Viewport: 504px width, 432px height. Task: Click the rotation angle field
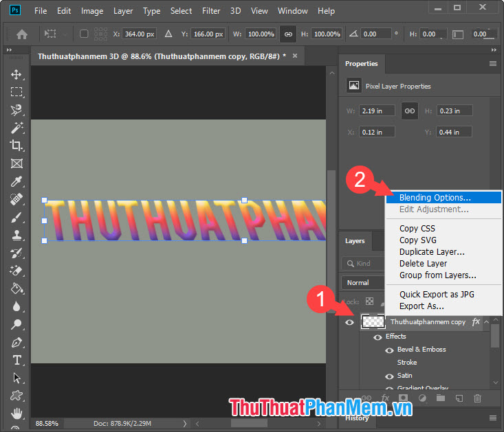tap(375, 34)
